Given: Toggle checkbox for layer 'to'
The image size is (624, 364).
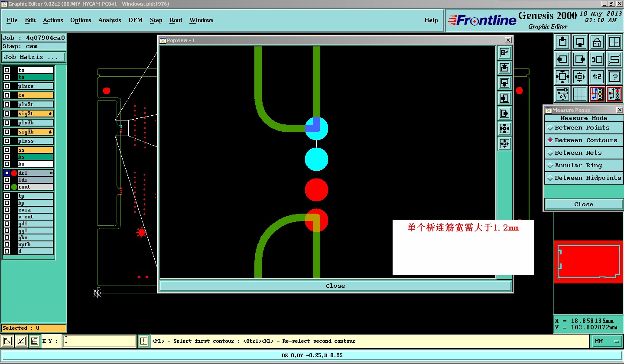Looking at the screenshot, I should [x=7, y=70].
